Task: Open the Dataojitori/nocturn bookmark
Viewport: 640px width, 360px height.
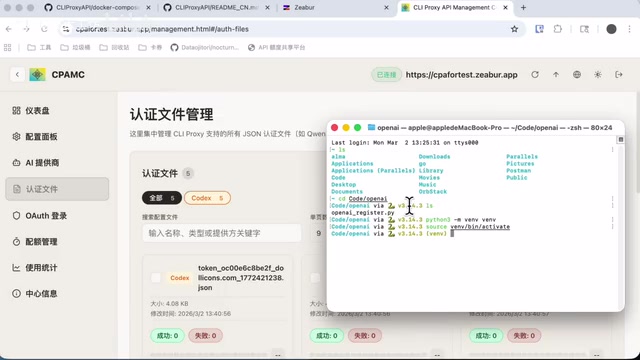Action: (x=204, y=47)
